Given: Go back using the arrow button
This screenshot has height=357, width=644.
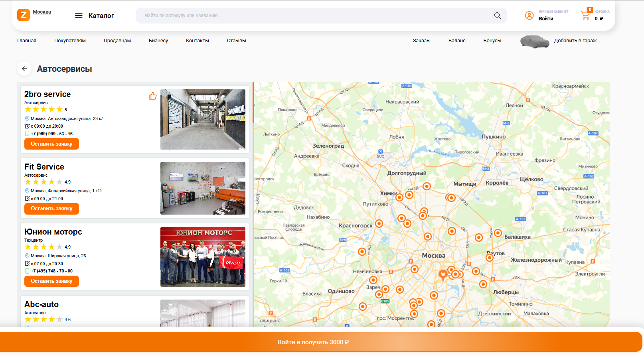Looking at the screenshot, I should pos(24,69).
